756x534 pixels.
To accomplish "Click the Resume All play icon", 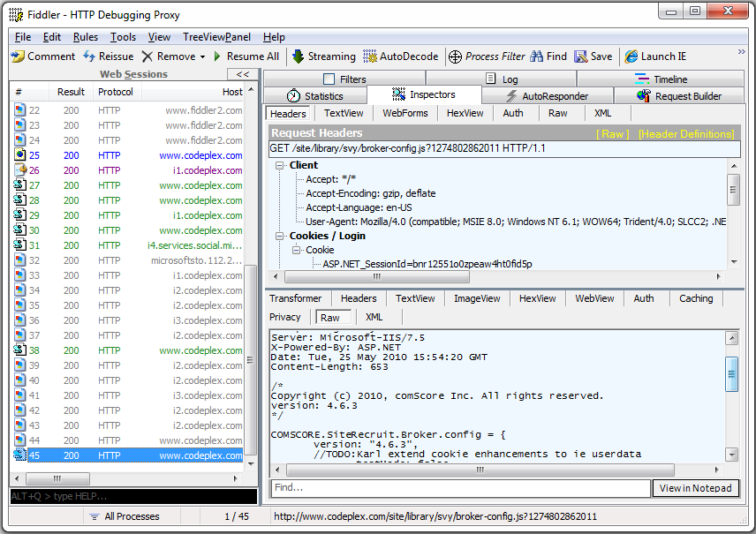I will pos(217,56).
